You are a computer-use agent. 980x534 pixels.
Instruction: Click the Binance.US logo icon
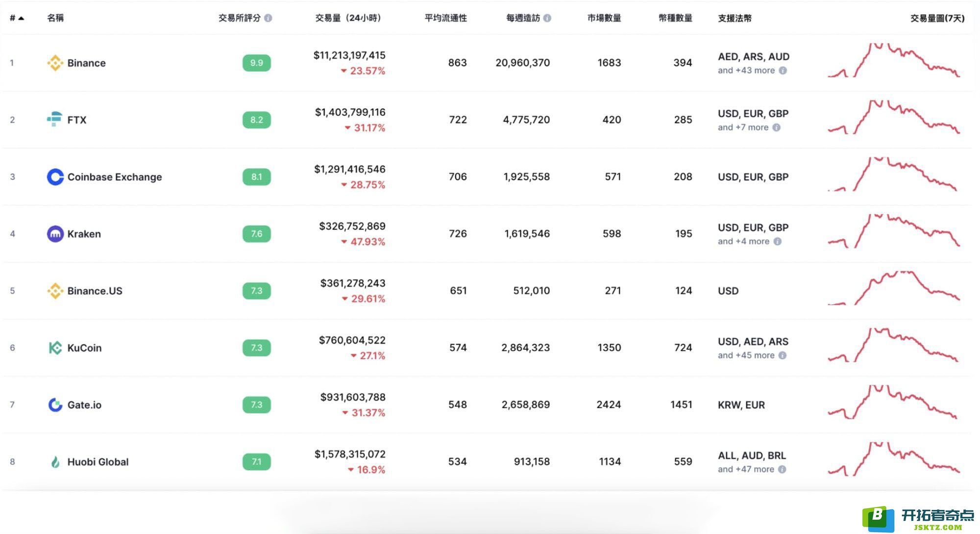click(55, 291)
